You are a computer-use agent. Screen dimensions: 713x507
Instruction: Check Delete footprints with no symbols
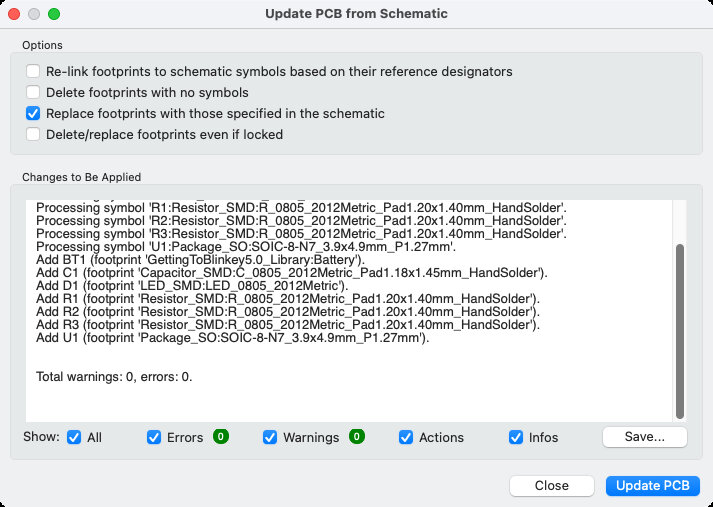34,93
